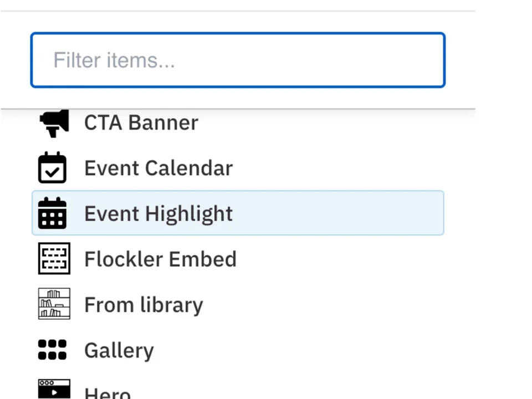Click the Event Highlight calendar grid icon
The width and height of the screenshot is (532, 399).
(x=53, y=213)
